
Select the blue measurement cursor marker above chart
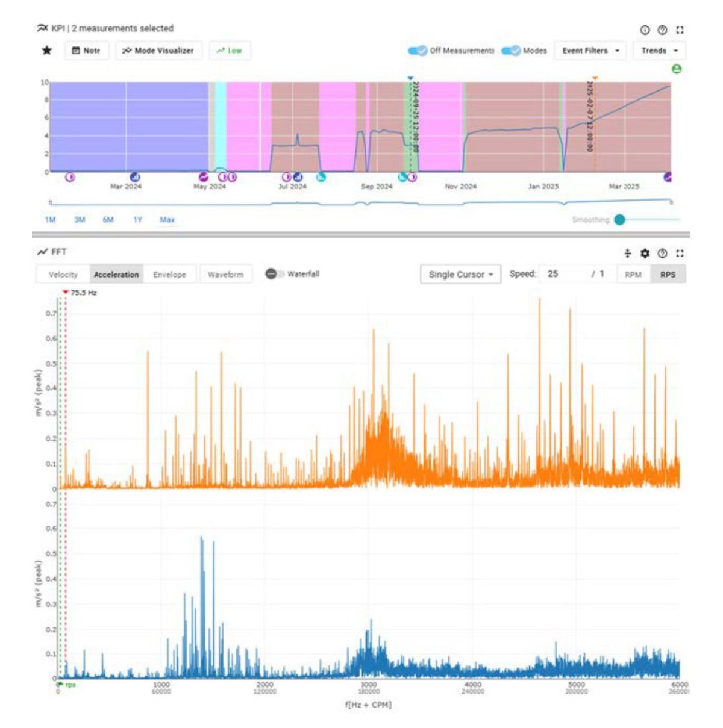[411, 78]
